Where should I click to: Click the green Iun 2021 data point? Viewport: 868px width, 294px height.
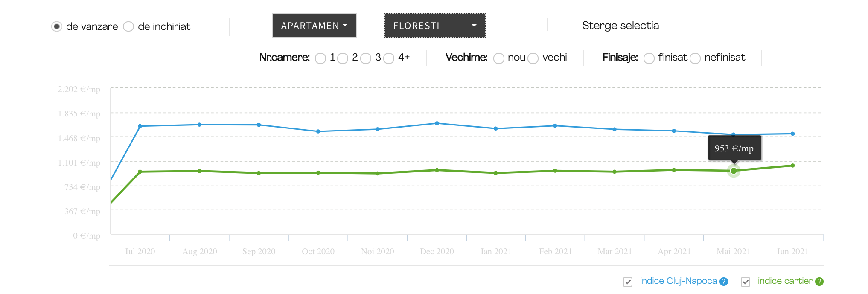tap(792, 166)
